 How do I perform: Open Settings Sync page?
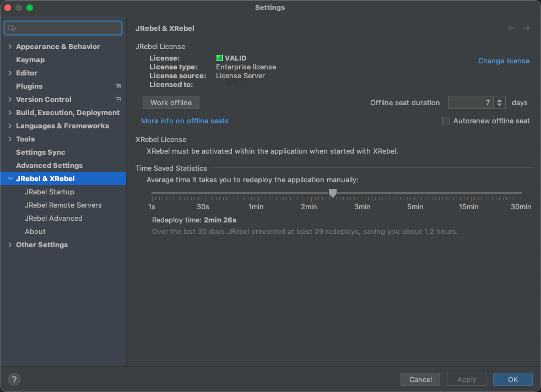[41, 152]
